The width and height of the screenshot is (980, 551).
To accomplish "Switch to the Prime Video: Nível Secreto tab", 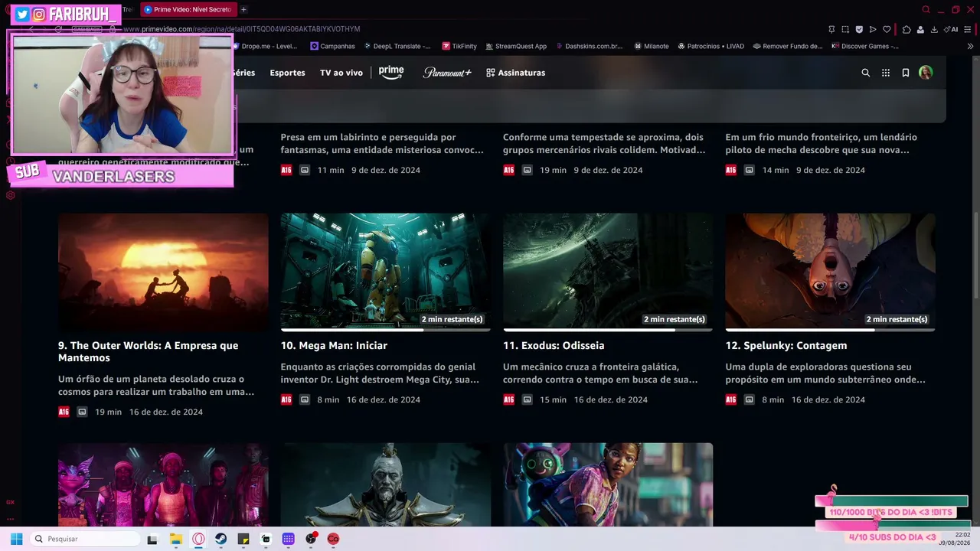I will (x=188, y=9).
